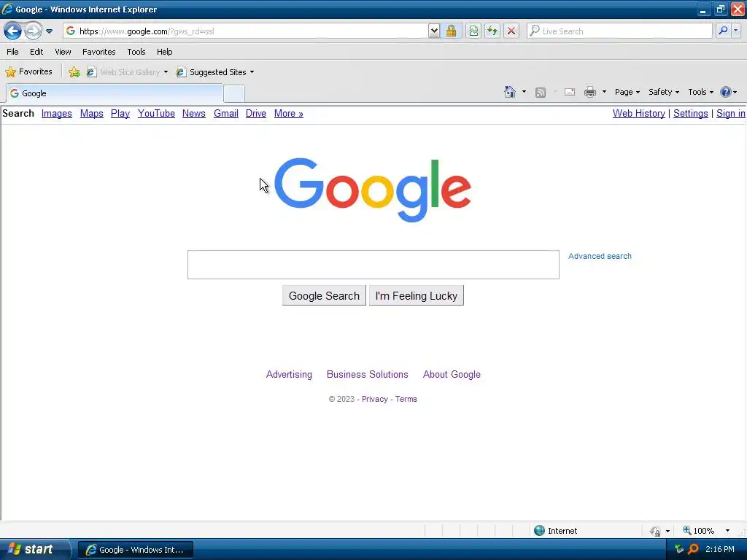Click the I'm Feeling Lucky button
The image size is (747, 560).
click(x=417, y=296)
